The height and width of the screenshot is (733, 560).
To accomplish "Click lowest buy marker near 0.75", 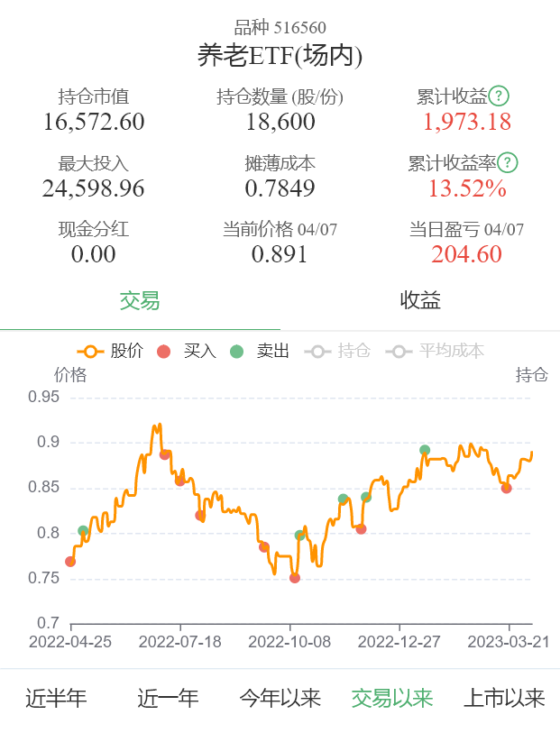I will point(295,578).
